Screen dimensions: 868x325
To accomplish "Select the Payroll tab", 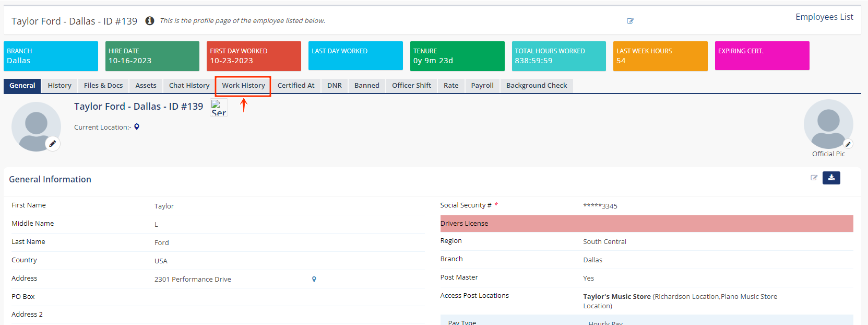I will [x=482, y=86].
